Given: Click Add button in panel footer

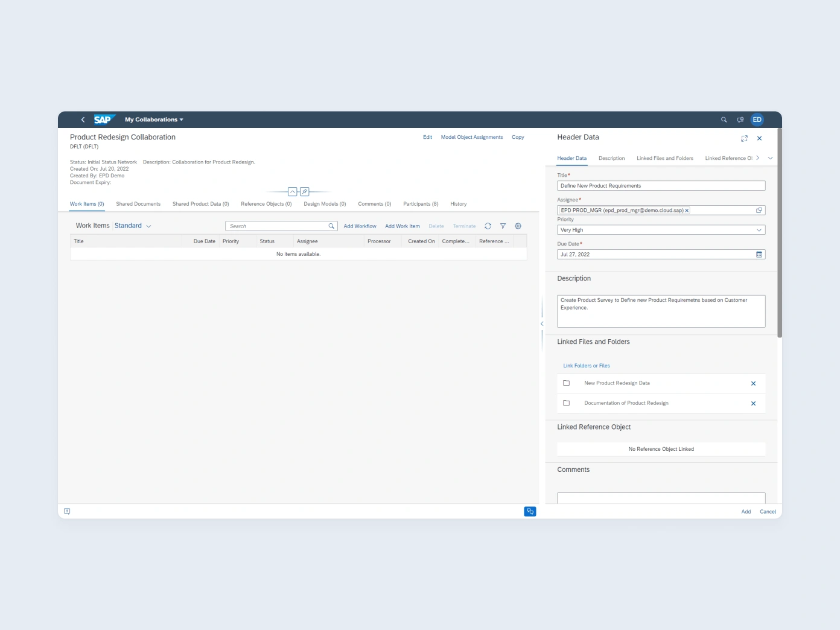Looking at the screenshot, I should pyautogui.click(x=746, y=512).
